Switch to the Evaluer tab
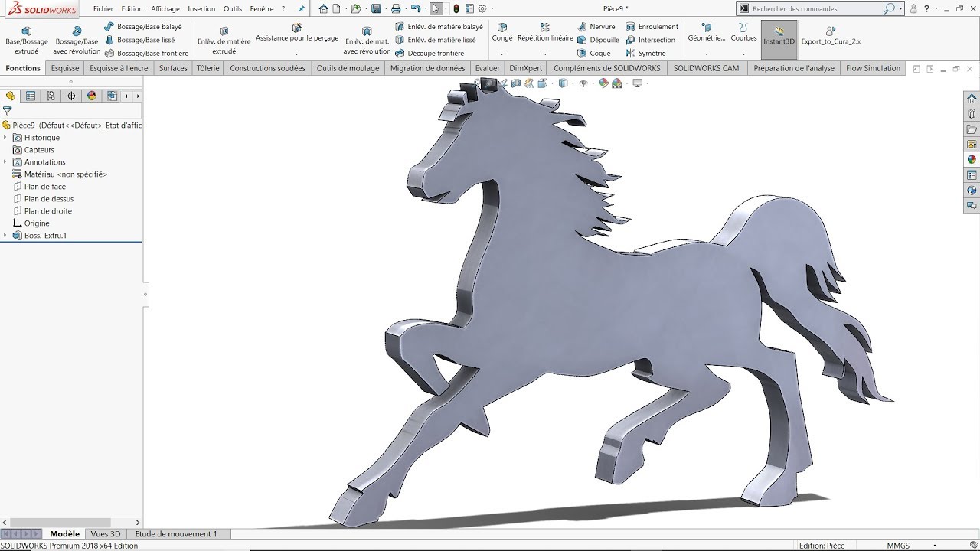The image size is (980, 551). coord(487,68)
